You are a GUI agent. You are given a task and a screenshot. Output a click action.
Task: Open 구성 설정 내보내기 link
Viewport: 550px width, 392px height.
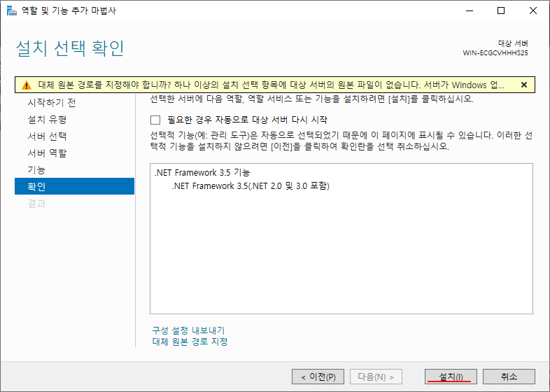pos(188,330)
